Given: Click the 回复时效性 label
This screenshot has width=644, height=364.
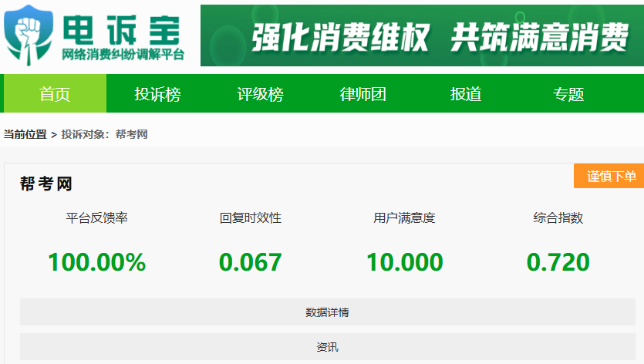Looking at the screenshot, I should pos(251,217).
